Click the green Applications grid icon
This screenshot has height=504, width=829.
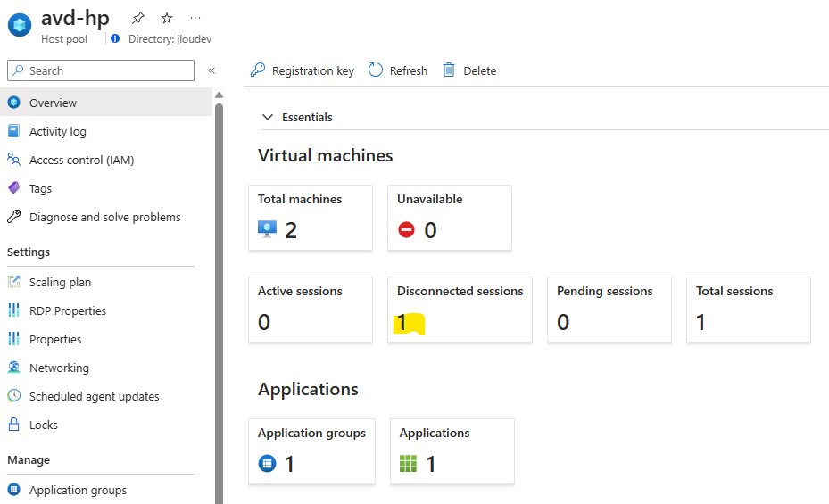tap(408, 463)
